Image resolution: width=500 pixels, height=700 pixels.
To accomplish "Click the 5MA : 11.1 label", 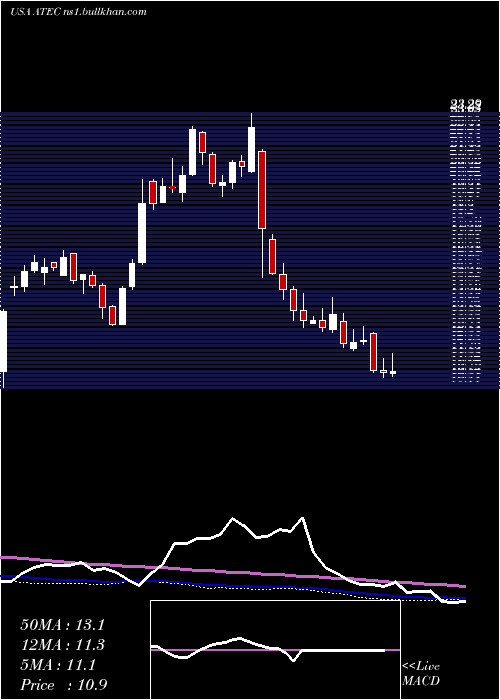I will pos(58,665).
